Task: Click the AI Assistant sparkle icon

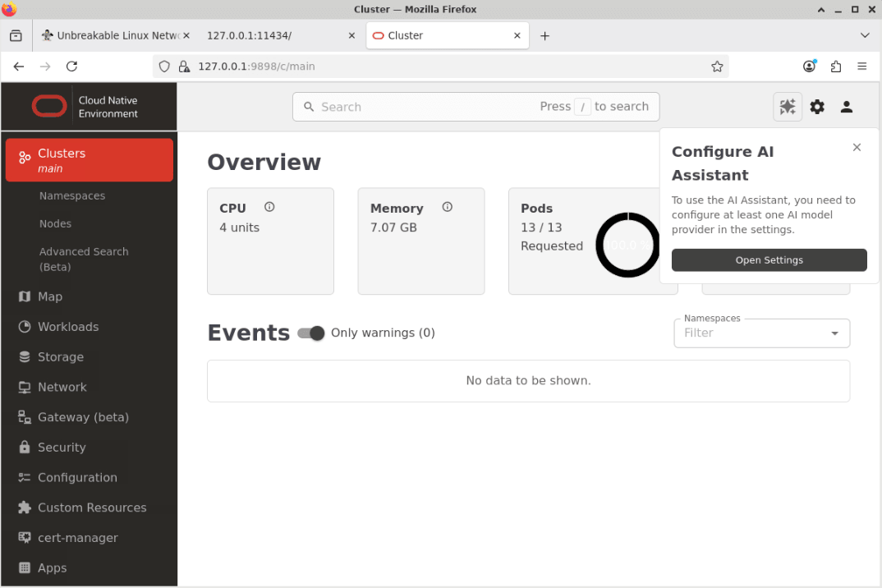Action: (x=788, y=107)
